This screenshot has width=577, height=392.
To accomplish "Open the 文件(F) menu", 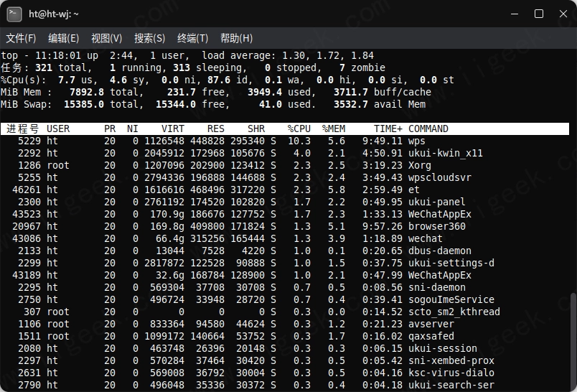I will pos(21,38).
